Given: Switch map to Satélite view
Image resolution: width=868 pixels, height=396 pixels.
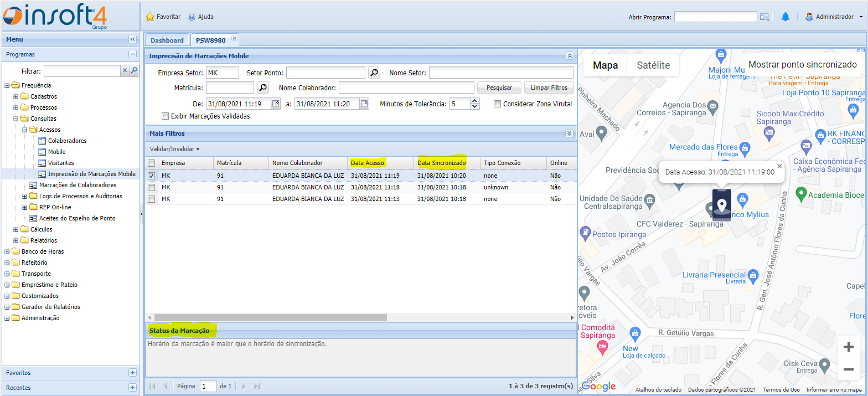Looking at the screenshot, I should [x=653, y=65].
